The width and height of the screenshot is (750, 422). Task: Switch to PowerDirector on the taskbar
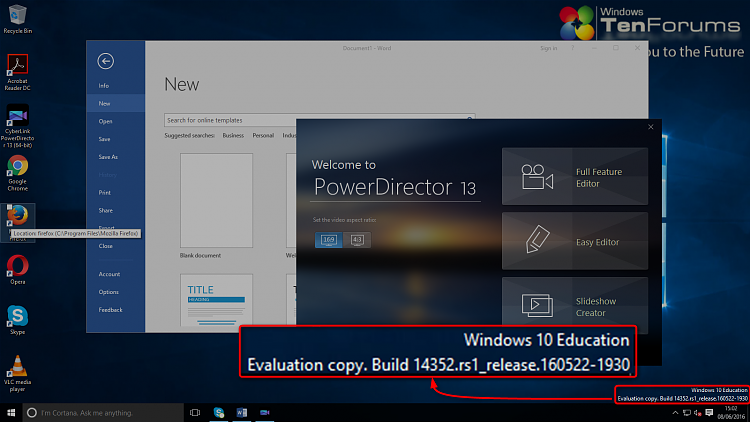click(265, 412)
